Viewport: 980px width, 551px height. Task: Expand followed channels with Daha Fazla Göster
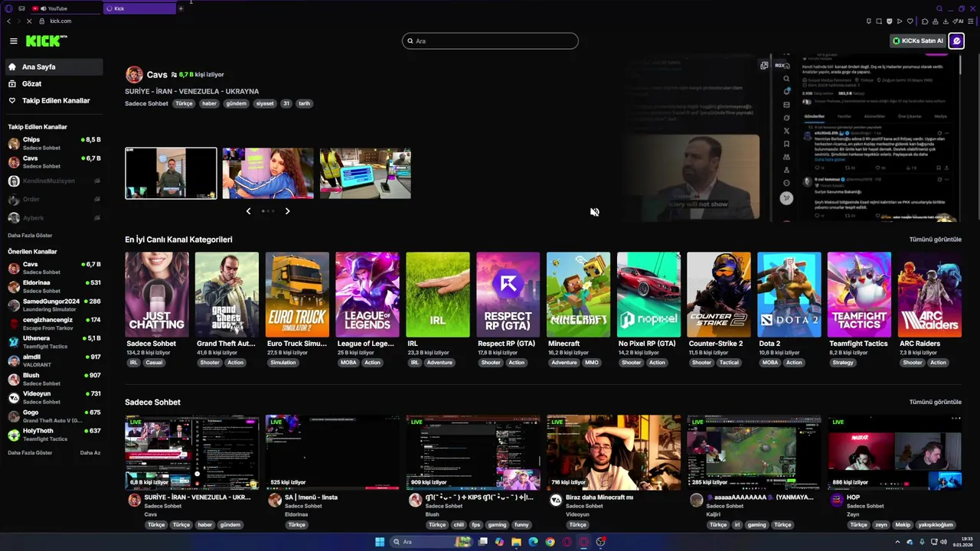point(30,235)
